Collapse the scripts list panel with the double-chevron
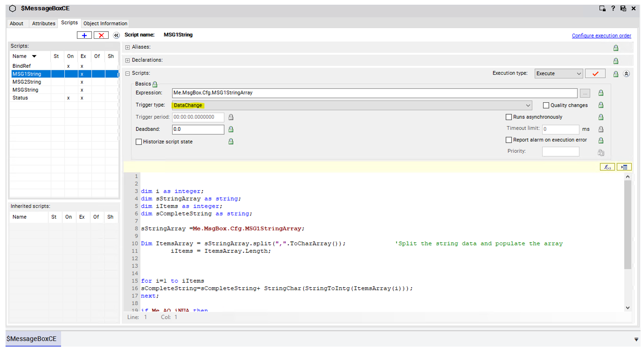The height and width of the screenshot is (353, 644). pos(116,35)
